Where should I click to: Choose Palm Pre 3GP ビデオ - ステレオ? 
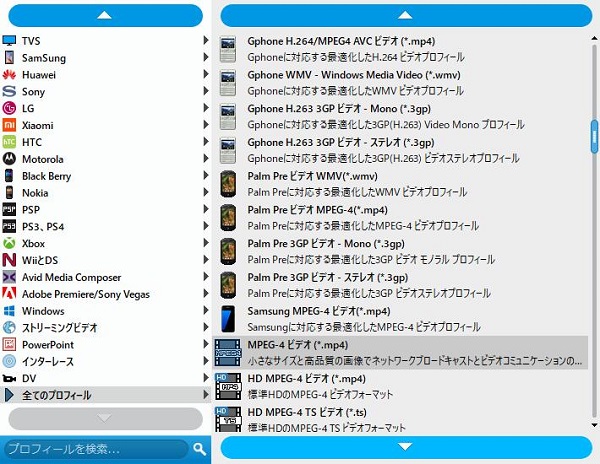point(401,285)
